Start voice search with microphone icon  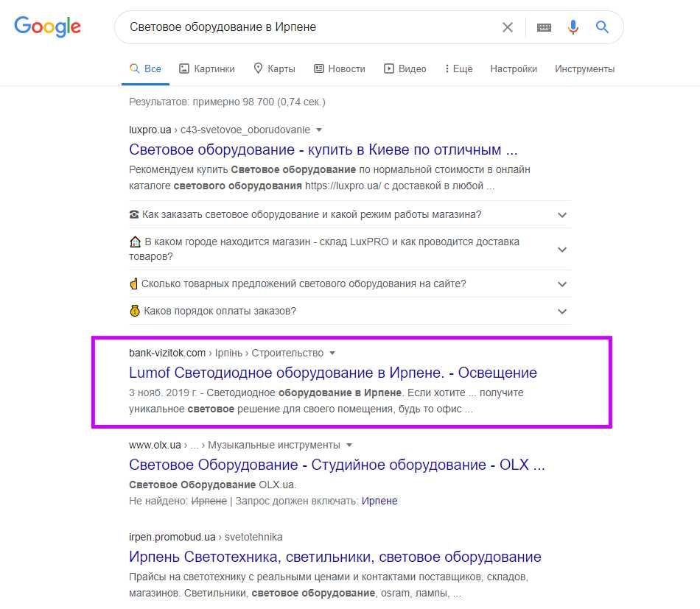tap(573, 27)
